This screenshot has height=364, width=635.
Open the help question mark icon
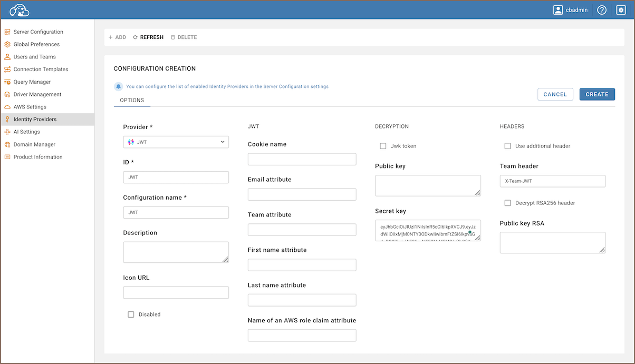(602, 10)
